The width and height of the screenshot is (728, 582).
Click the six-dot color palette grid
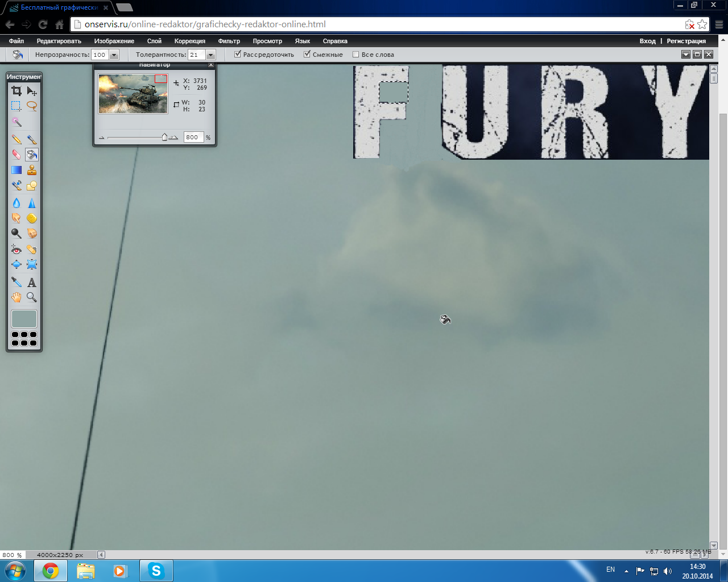click(24, 339)
